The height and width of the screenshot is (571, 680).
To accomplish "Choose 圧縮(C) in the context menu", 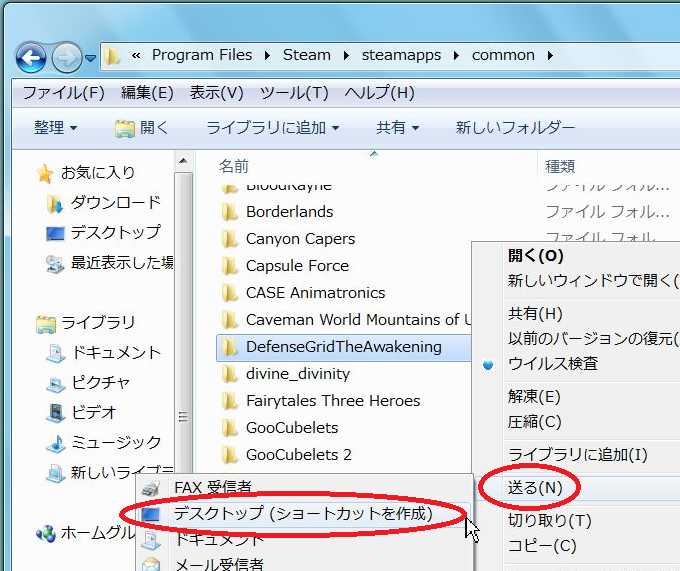I will click(x=534, y=421).
